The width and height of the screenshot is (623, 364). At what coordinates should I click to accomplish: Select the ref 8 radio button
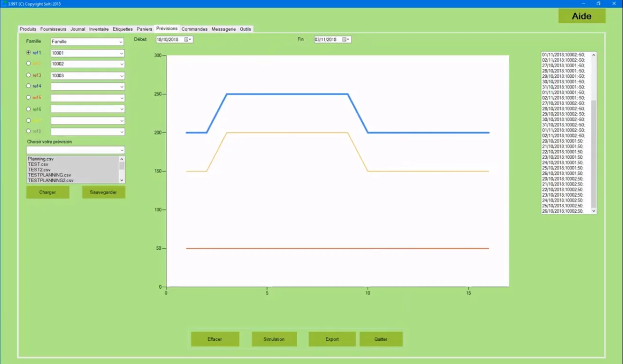click(x=28, y=131)
